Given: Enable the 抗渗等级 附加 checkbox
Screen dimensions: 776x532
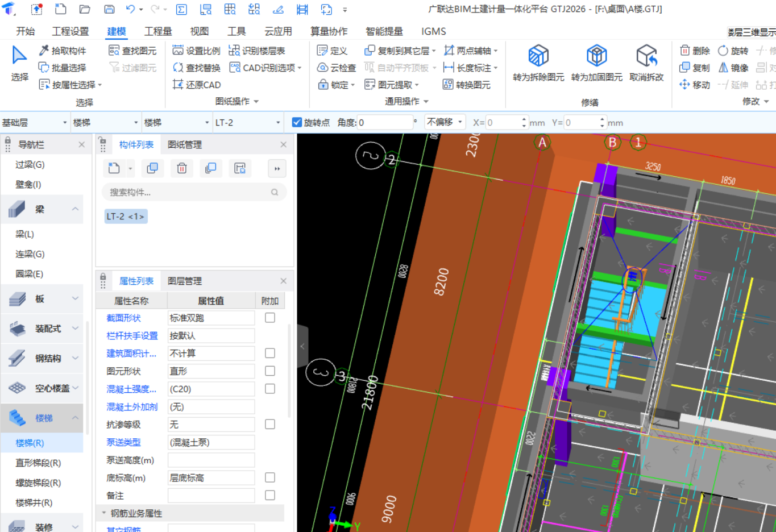Looking at the screenshot, I should coord(270,425).
